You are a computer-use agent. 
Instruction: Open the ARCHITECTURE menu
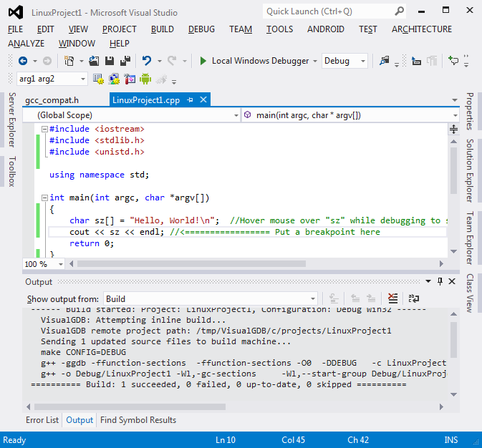[x=422, y=29]
